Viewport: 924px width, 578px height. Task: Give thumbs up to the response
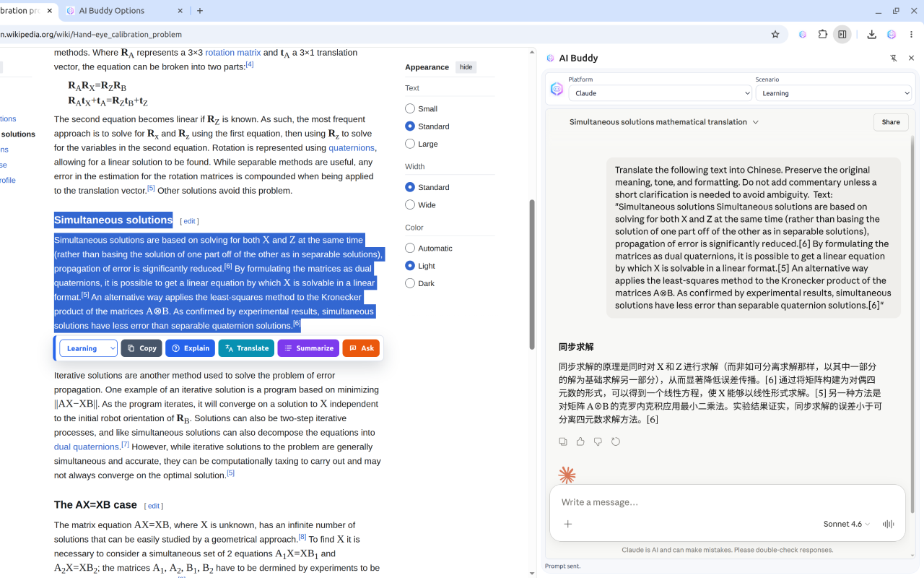580,441
